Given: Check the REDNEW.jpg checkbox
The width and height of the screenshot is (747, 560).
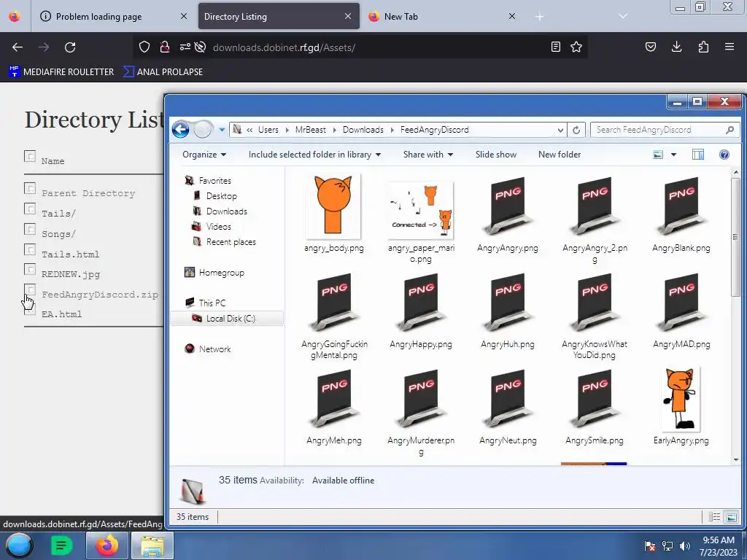Looking at the screenshot, I should click(x=30, y=270).
